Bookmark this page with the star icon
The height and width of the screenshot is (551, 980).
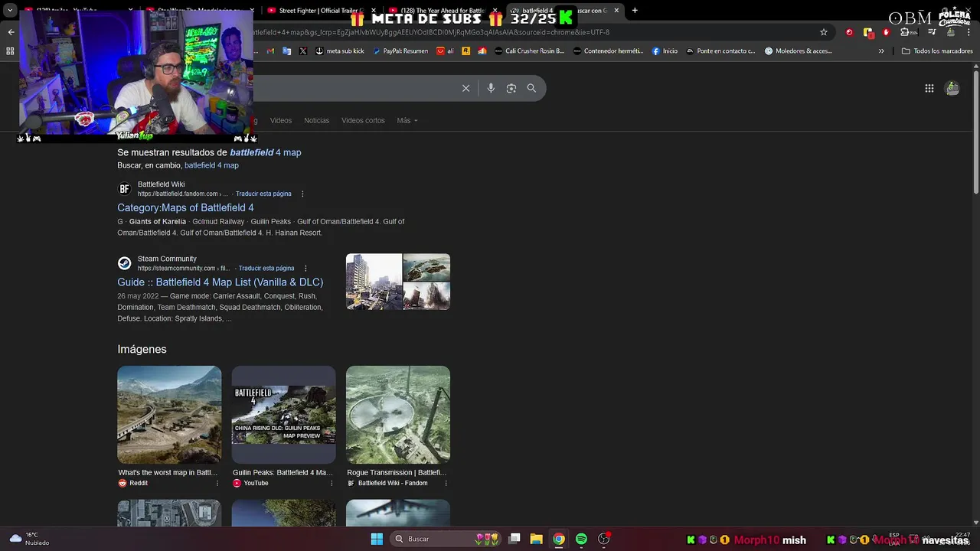tap(824, 32)
